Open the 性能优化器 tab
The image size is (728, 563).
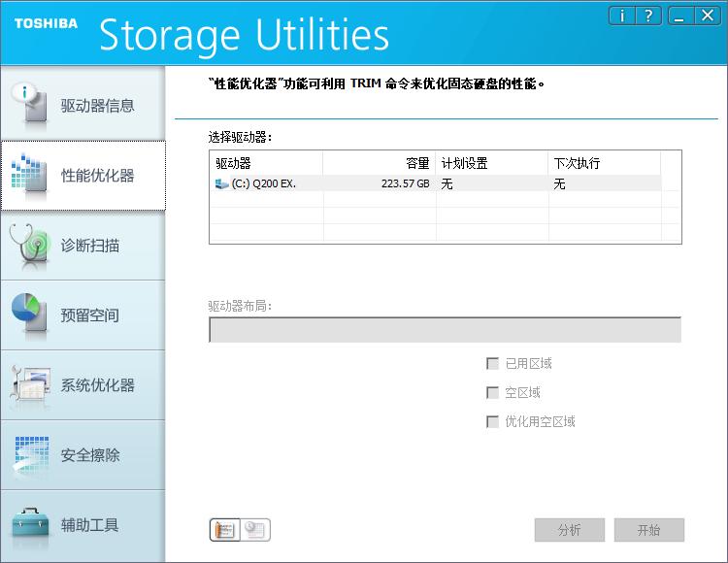click(x=83, y=176)
